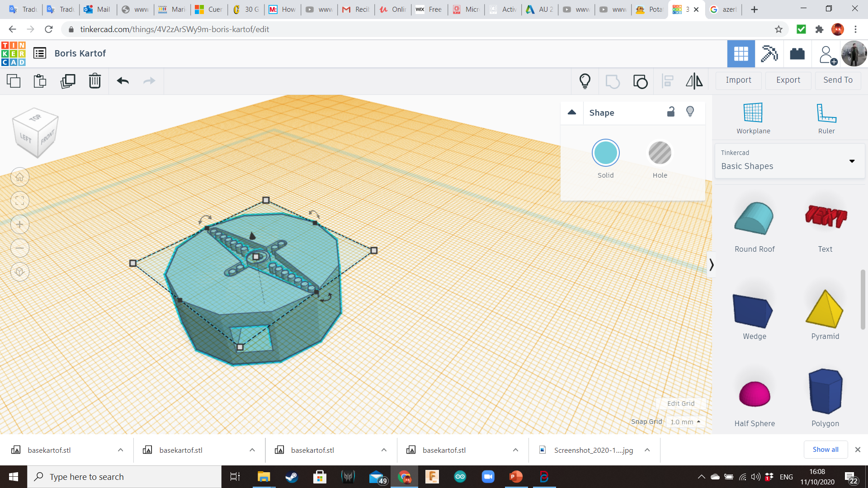This screenshot has height=488, width=868.
Task: Click the Mirror tool icon
Action: (x=694, y=81)
